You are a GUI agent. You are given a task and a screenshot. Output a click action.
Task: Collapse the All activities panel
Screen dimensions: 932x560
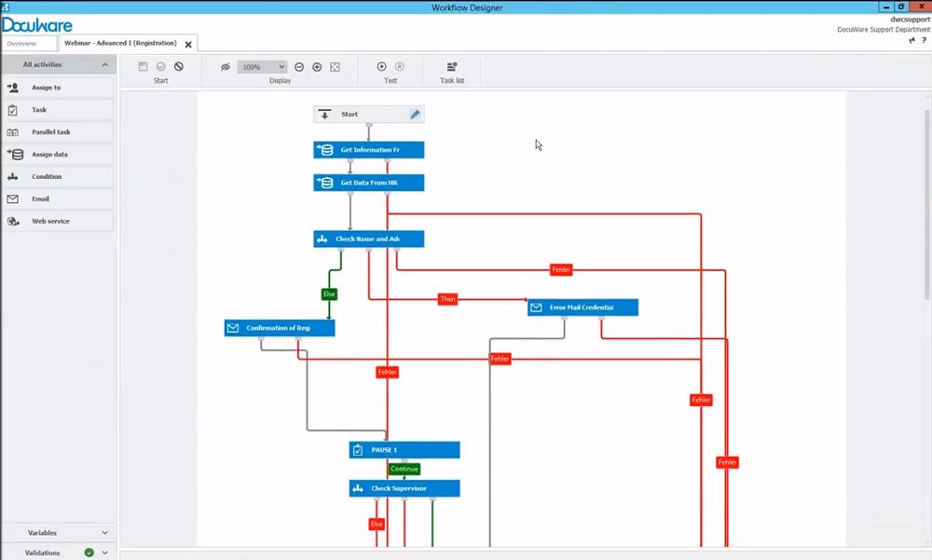(104, 65)
